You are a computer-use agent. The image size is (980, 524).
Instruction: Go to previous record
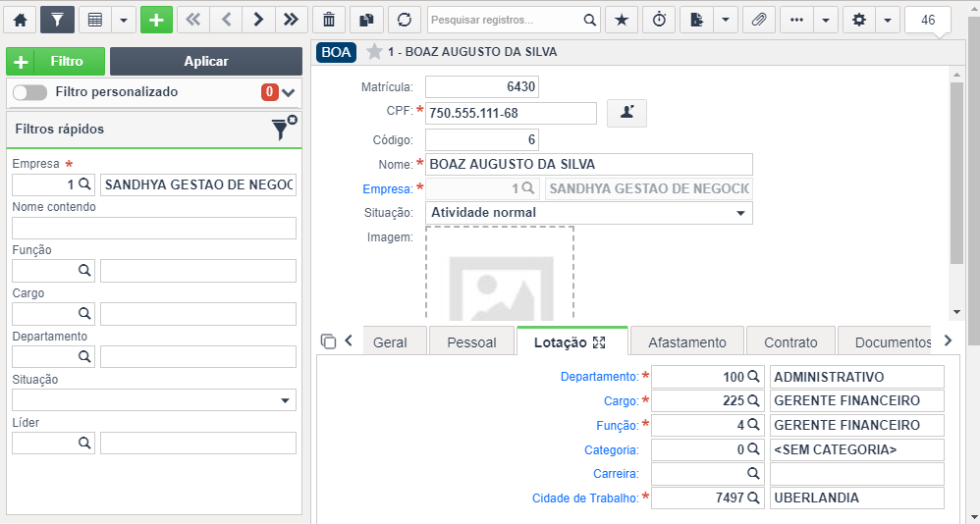click(x=227, y=20)
